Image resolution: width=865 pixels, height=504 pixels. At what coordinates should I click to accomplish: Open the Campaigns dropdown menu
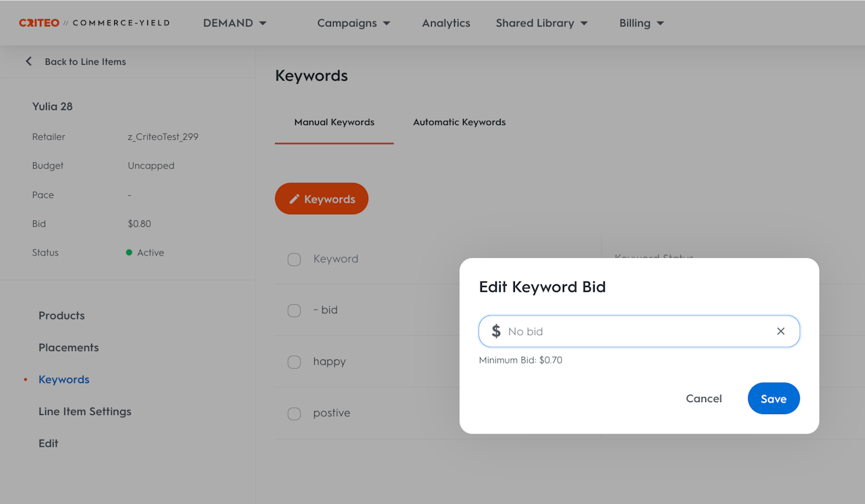click(x=353, y=23)
